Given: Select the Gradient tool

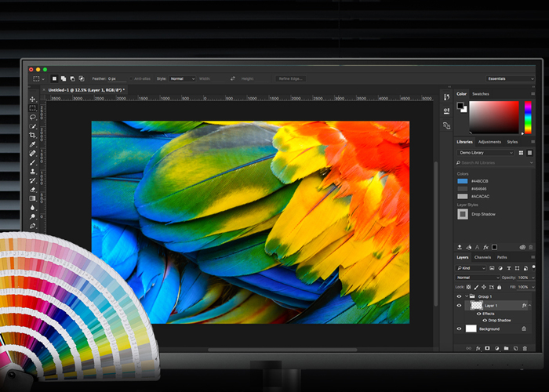Looking at the screenshot, I should click(x=33, y=198).
